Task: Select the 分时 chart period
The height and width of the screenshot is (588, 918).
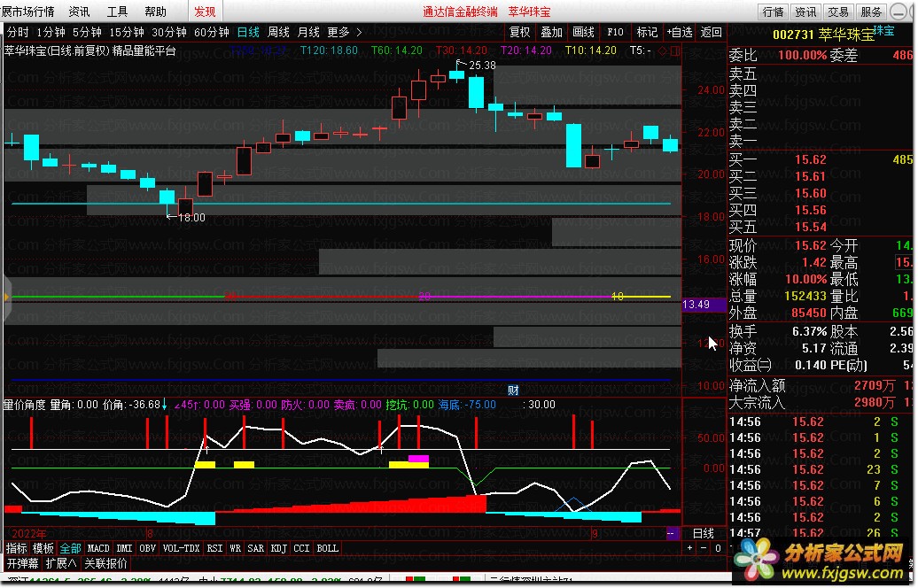Action: click(x=17, y=32)
